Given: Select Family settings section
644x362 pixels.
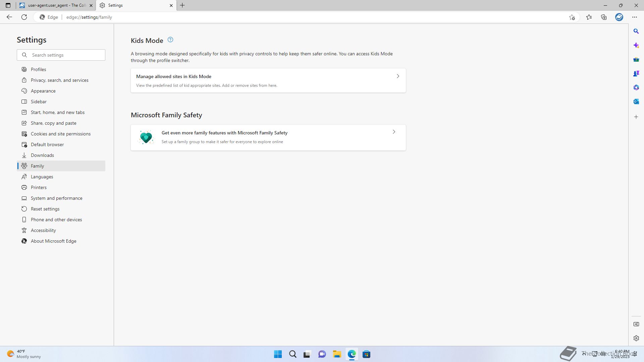Looking at the screenshot, I should pyautogui.click(x=61, y=166).
